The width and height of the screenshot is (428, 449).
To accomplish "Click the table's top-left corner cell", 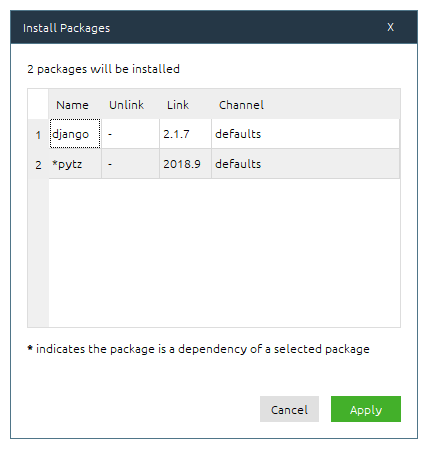I will click(x=38, y=104).
